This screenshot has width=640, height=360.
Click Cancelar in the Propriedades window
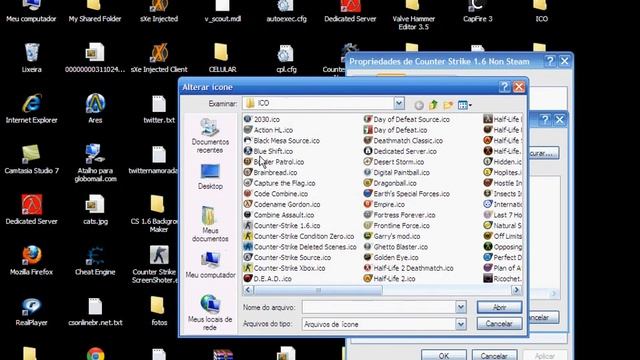point(494,356)
